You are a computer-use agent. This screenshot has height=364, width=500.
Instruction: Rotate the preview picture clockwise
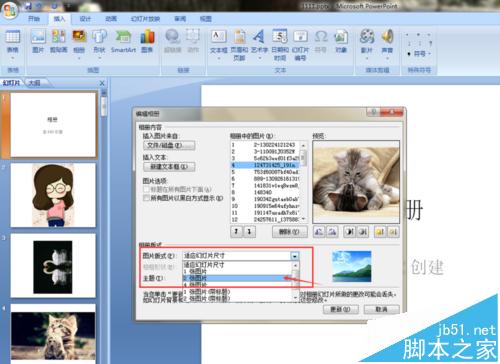pyautogui.click(x=332, y=232)
